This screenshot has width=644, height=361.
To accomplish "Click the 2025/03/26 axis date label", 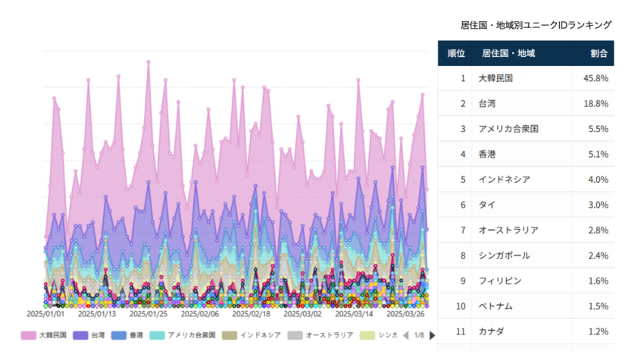I will pyautogui.click(x=405, y=314).
